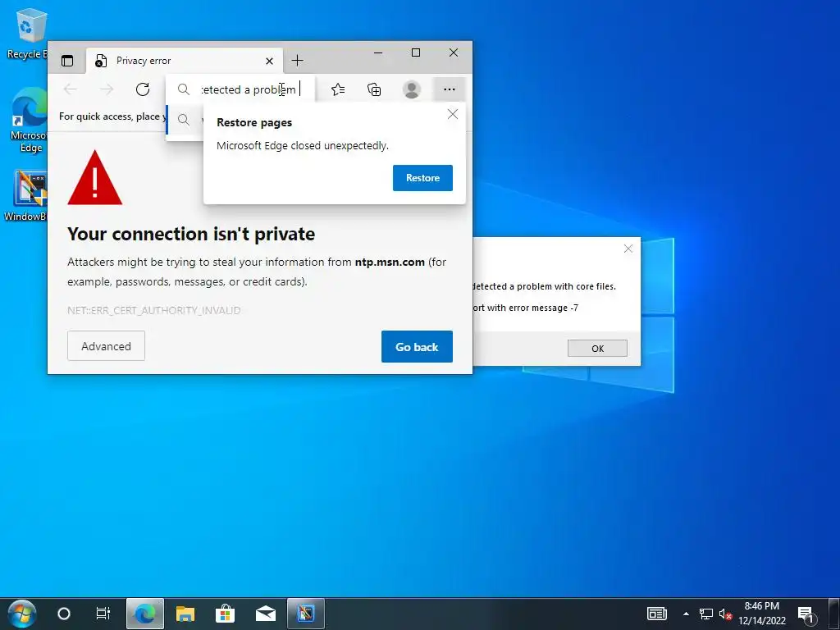
Task: Select the Recycle Bin desktop icon
Action: pos(27,34)
